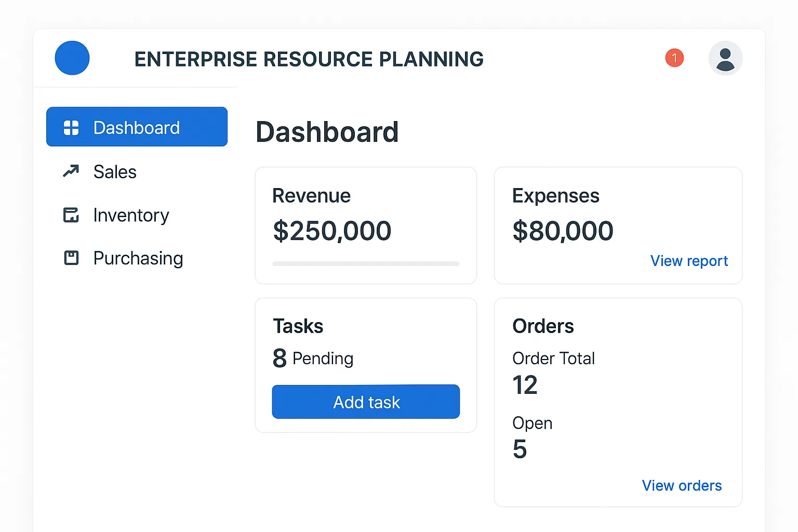Image resolution: width=798 pixels, height=532 pixels.
Task: Navigate to the Purchasing section
Action: [x=138, y=258]
